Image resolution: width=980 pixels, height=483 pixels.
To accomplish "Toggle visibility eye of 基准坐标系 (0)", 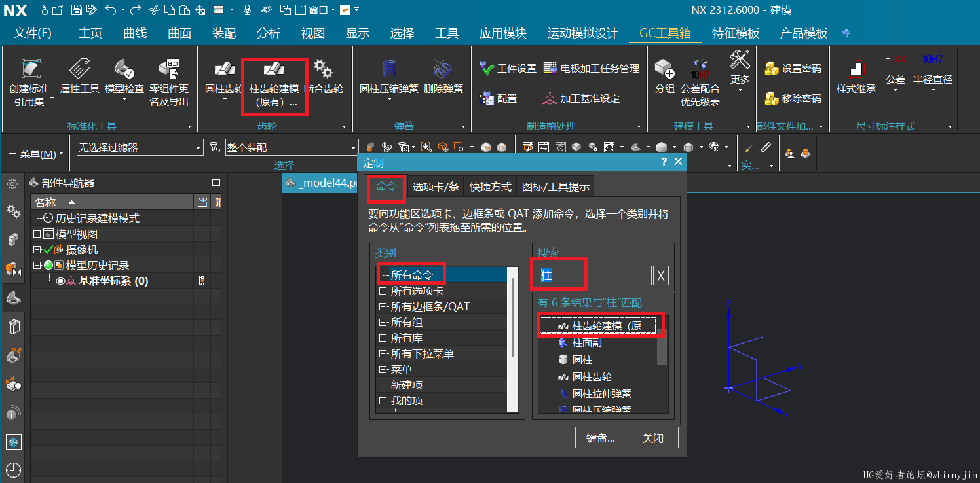I will tap(61, 281).
